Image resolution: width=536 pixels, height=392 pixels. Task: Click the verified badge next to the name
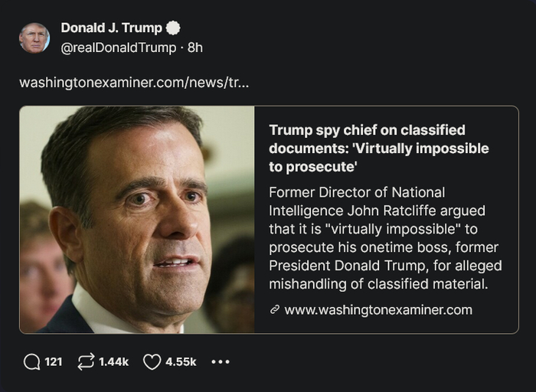coord(174,28)
